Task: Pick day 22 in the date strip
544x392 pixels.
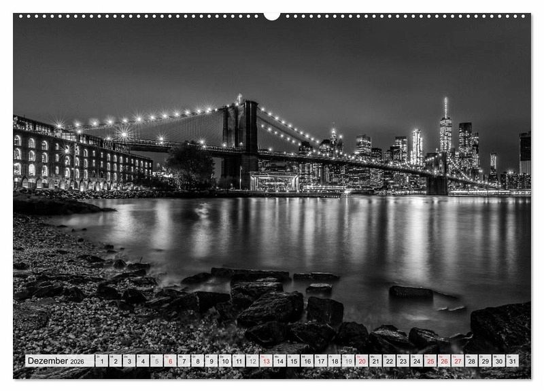Action: coord(389,361)
